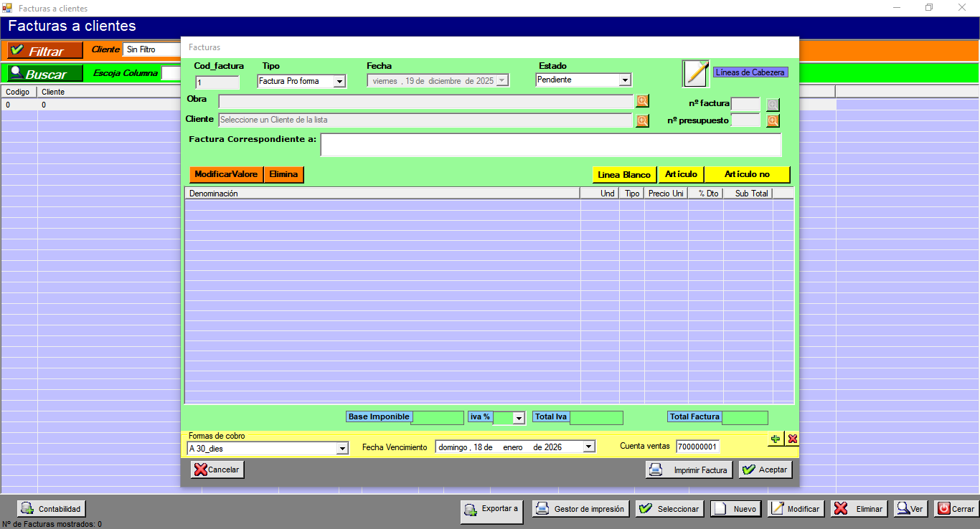
Task: Click the pencil edit icon beside Líneas de Cabezera
Action: (x=695, y=73)
